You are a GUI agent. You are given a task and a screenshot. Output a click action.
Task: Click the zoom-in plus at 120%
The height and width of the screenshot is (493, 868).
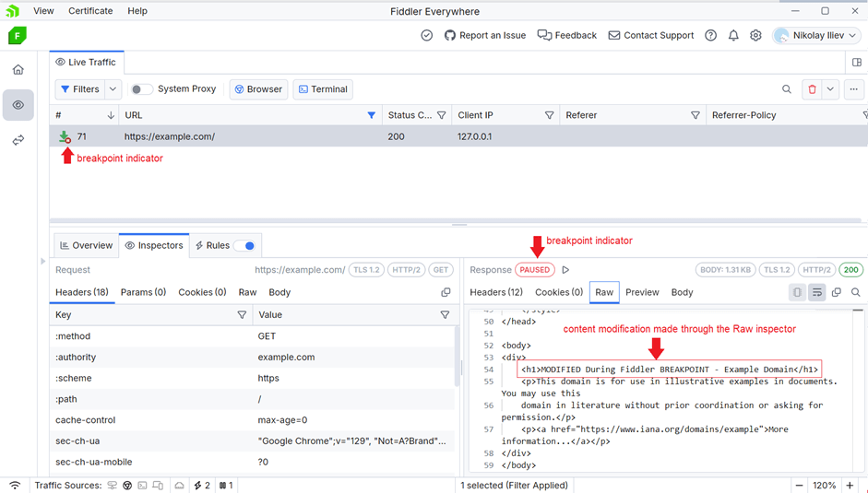click(x=850, y=486)
